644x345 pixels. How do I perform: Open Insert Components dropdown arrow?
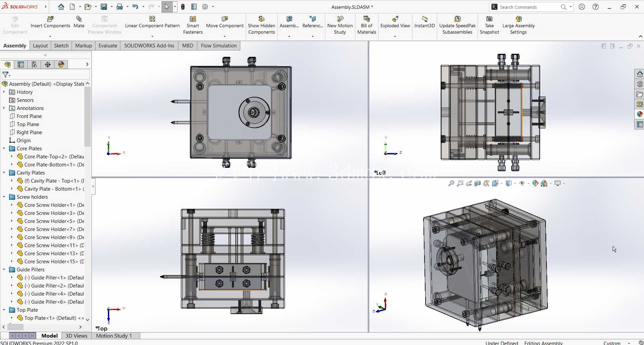coord(50,36)
